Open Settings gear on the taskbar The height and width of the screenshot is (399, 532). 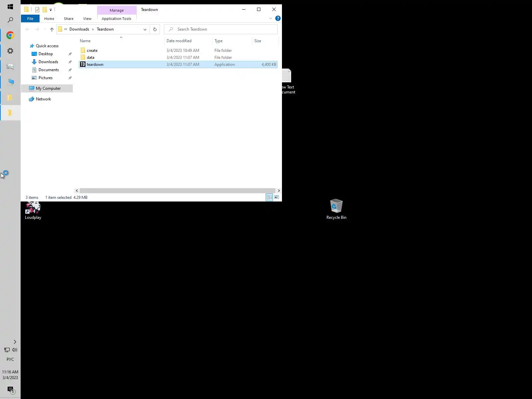pyautogui.click(x=10, y=51)
